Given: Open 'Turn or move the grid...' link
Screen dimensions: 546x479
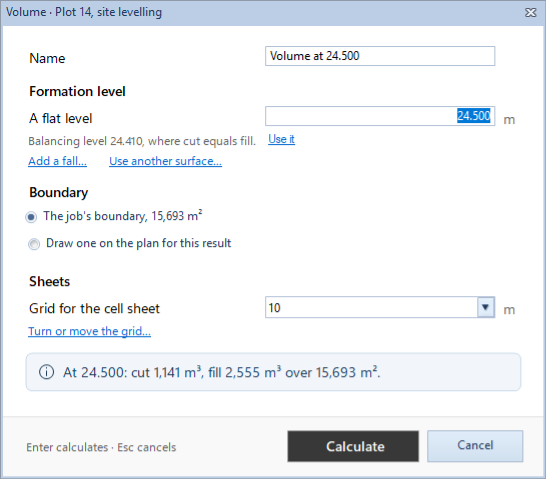Looking at the screenshot, I should 89,331.
